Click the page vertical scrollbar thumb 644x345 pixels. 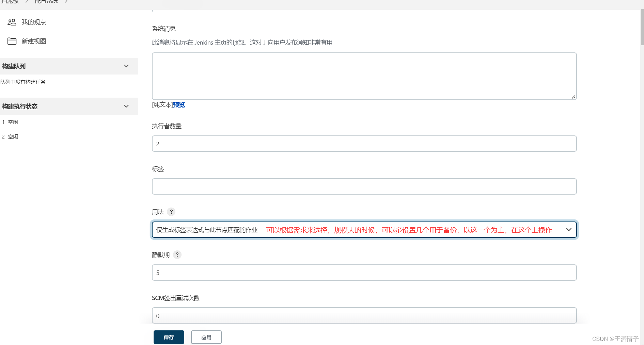click(x=642, y=27)
